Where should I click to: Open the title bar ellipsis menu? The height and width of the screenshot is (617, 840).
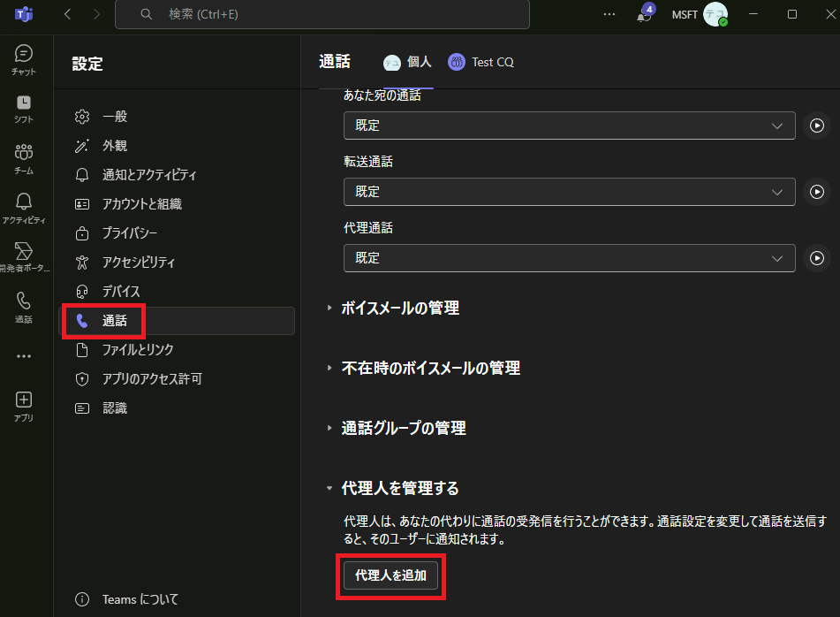609,14
